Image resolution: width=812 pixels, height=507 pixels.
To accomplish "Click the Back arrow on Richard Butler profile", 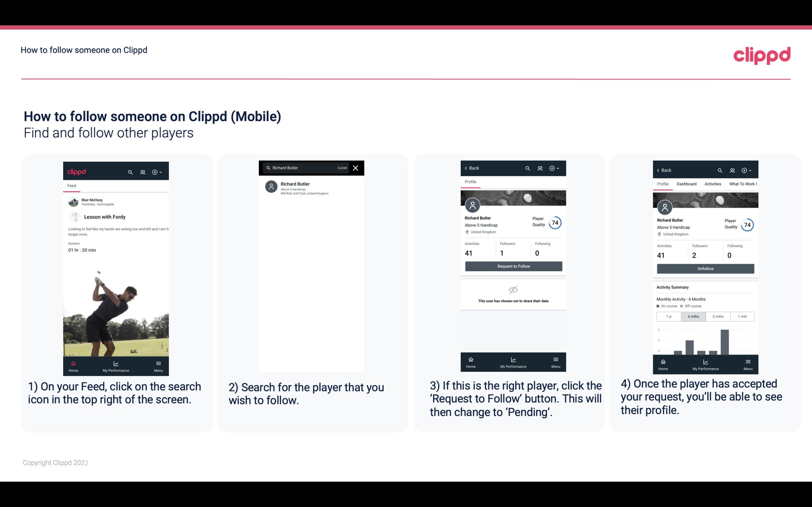I will pyautogui.click(x=467, y=168).
